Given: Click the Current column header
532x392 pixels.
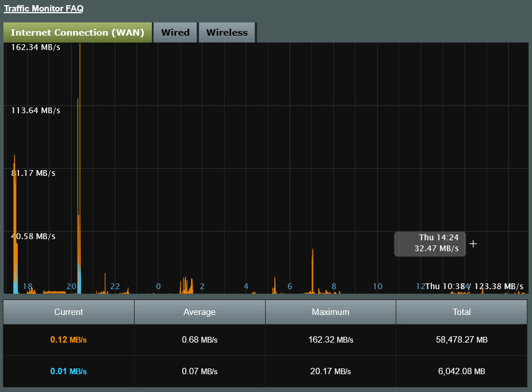Looking at the screenshot, I should 68,312.
